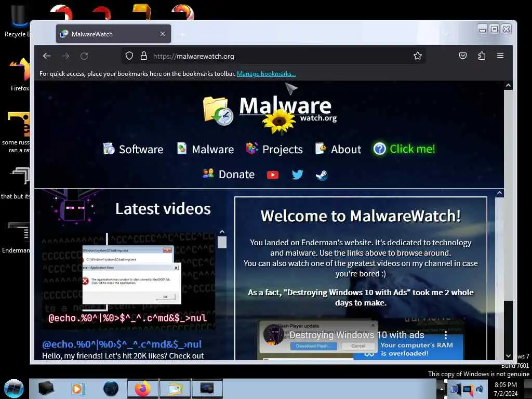Screen dimensions: 532x399
Task: Open the clock showing 8:05 PM
Action: (x=506, y=389)
